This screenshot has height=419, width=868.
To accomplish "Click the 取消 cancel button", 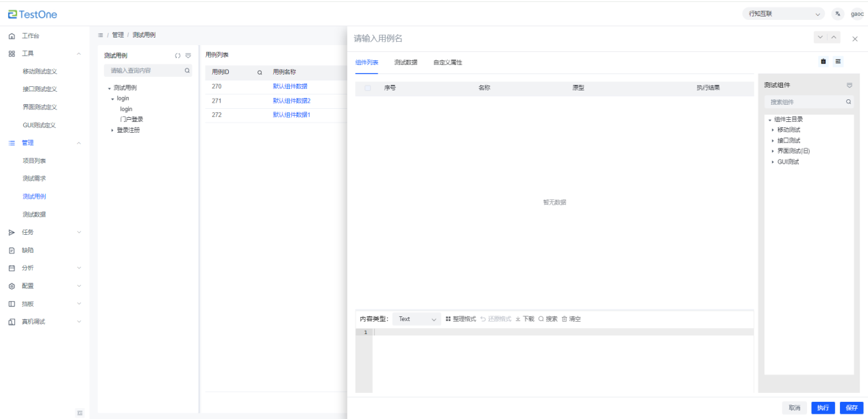I will click(x=794, y=407).
